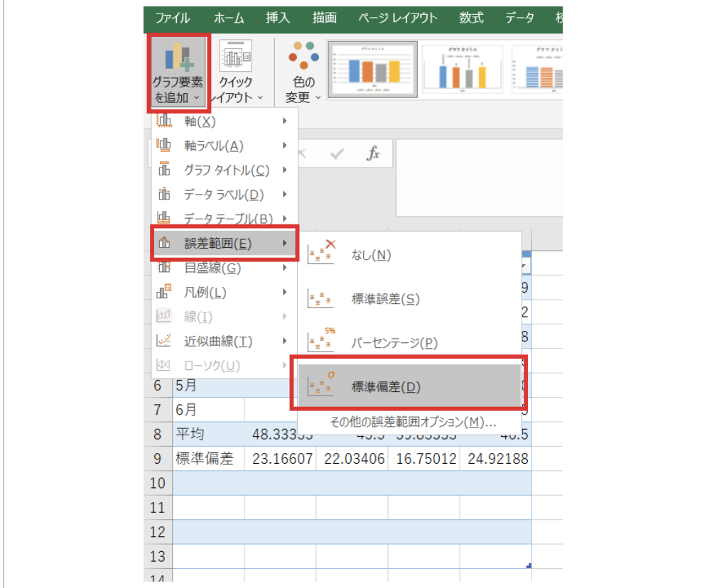This screenshot has height=588, width=702.
Task: Click the fx insert function icon
Action: tap(374, 153)
